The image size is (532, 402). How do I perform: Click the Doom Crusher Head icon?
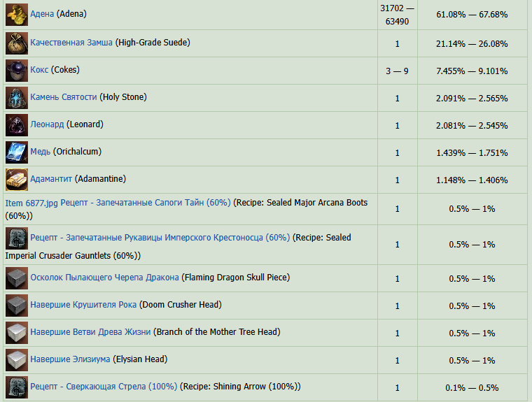(x=16, y=306)
